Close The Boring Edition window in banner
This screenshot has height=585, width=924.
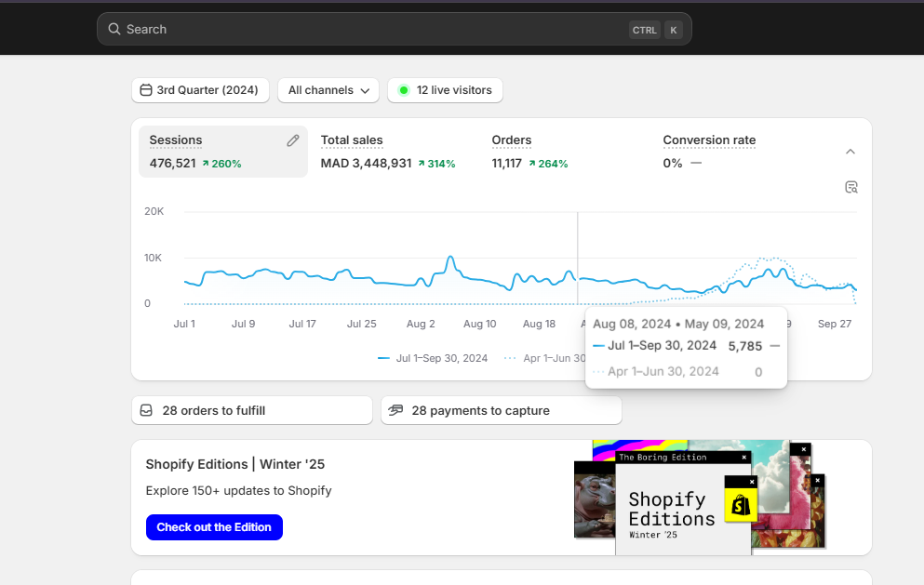[x=743, y=458]
